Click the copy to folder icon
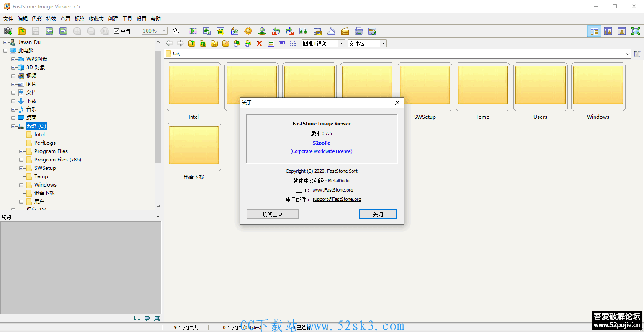The width and height of the screenshot is (644, 332). 237,43
